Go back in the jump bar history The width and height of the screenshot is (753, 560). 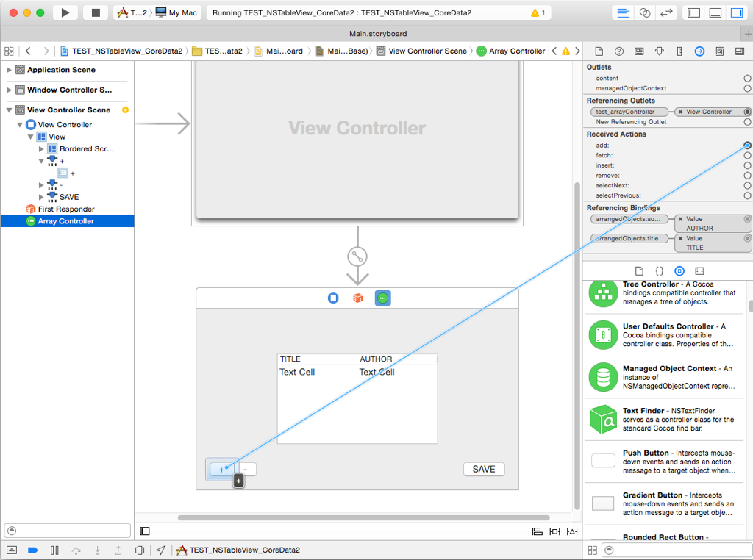tap(29, 51)
